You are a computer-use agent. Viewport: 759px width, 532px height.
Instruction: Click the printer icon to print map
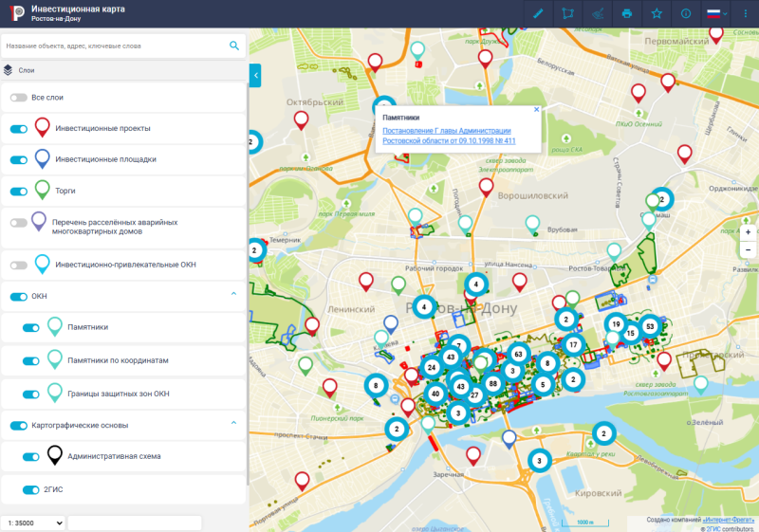pyautogui.click(x=626, y=14)
